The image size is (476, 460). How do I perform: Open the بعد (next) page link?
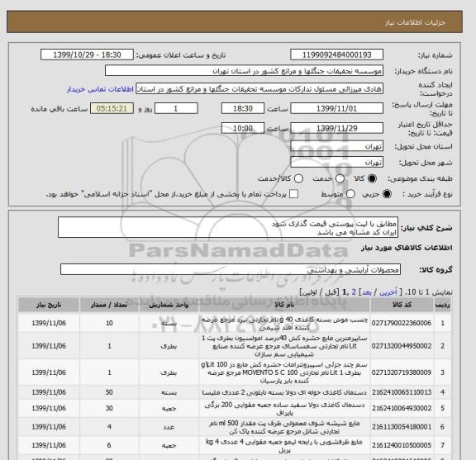coord(366,292)
